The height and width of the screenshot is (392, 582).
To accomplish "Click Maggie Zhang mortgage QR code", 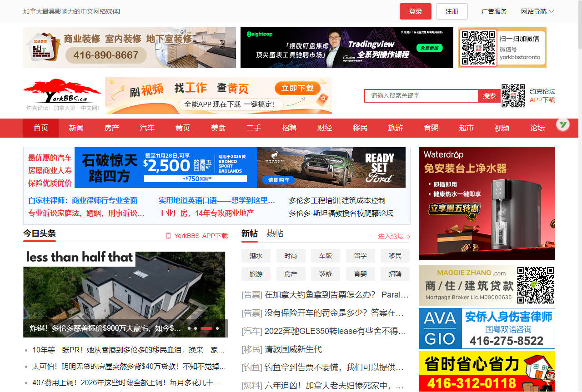I will [x=536, y=285].
